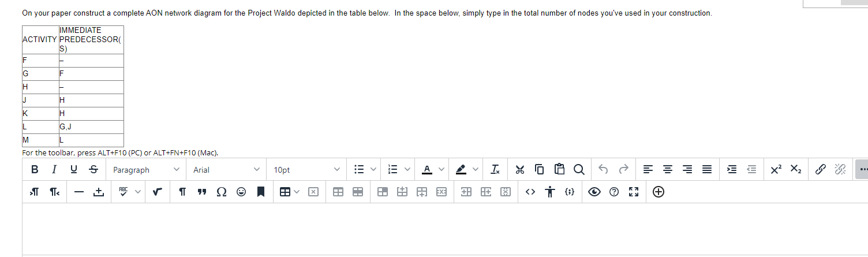Insert table column before
This screenshot has height=257, width=868.
point(466,193)
